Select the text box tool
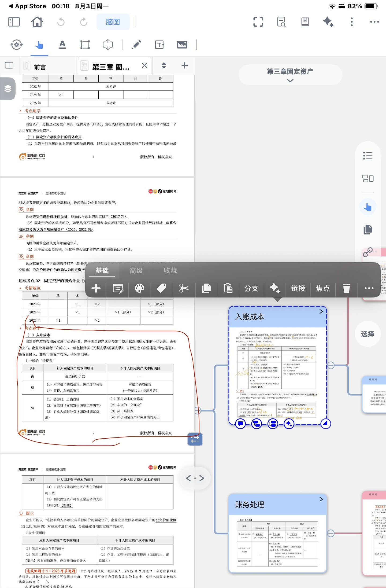This screenshot has height=588, width=386. point(159,45)
